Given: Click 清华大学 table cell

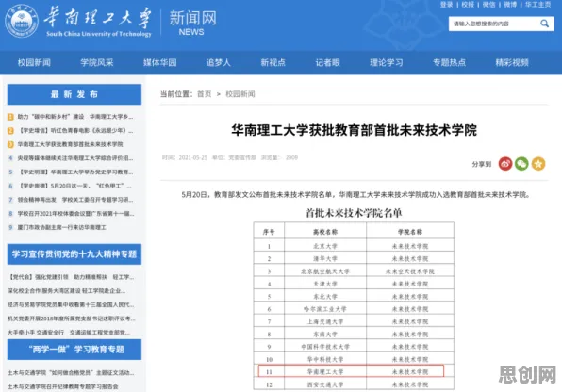Looking at the screenshot, I should [325, 259].
